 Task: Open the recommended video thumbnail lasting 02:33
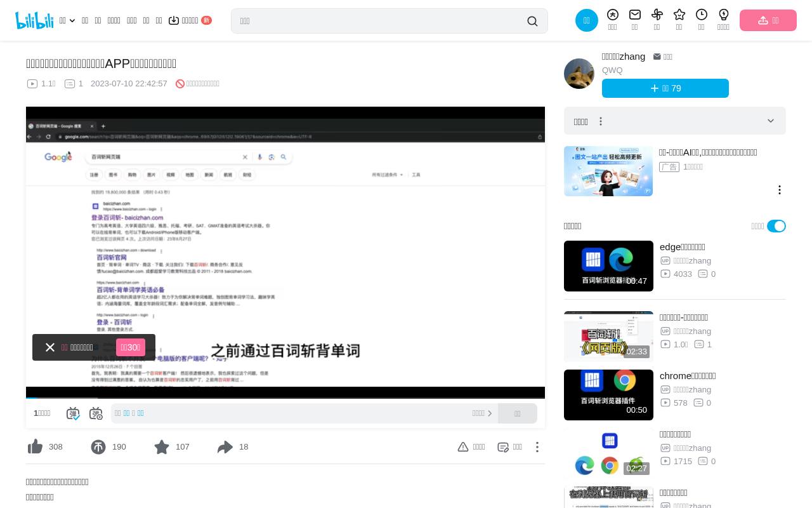tap(608, 337)
